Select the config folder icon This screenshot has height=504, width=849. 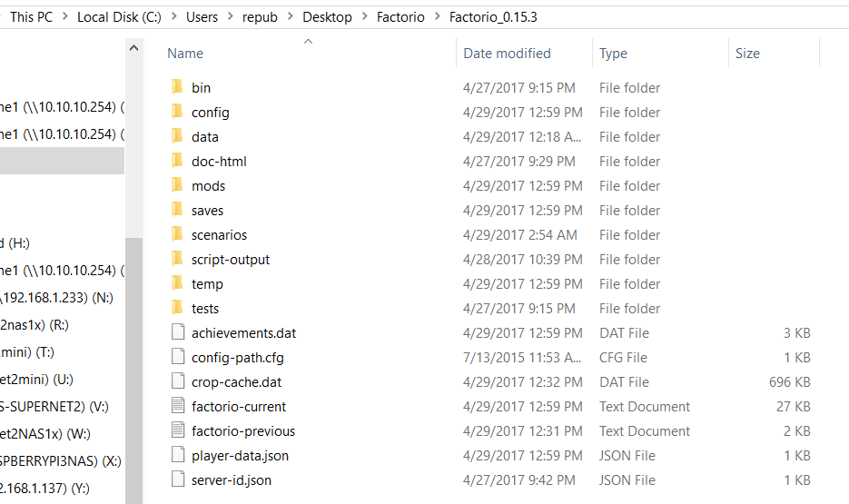pyautogui.click(x=177, y=111)
